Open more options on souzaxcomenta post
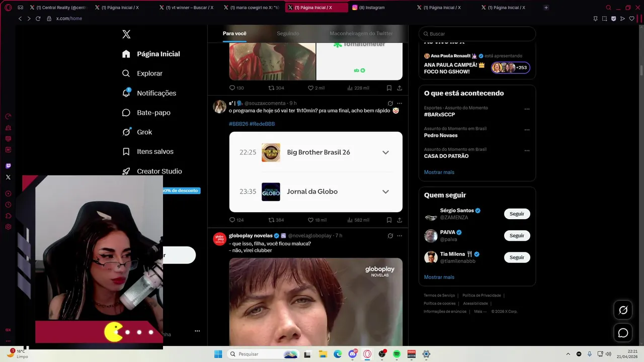The image size is (644, 362). click(x=399, y=103)
